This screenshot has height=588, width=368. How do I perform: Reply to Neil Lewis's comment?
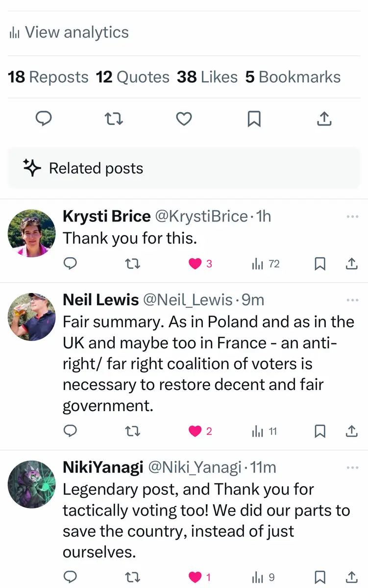[71, 431]
